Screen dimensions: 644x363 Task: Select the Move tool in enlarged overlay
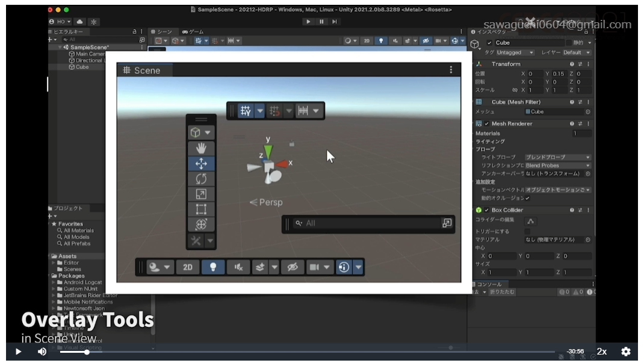[x=201, y=163]
